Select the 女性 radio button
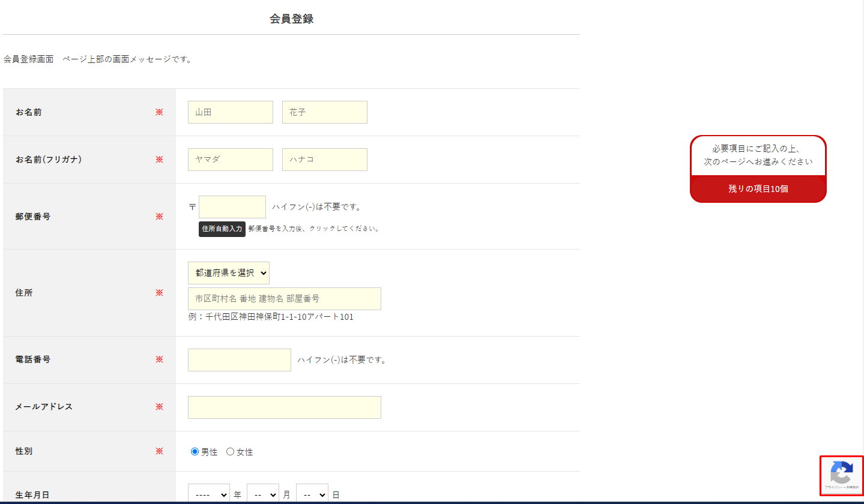The image size is (864, 504). point(230,452)
